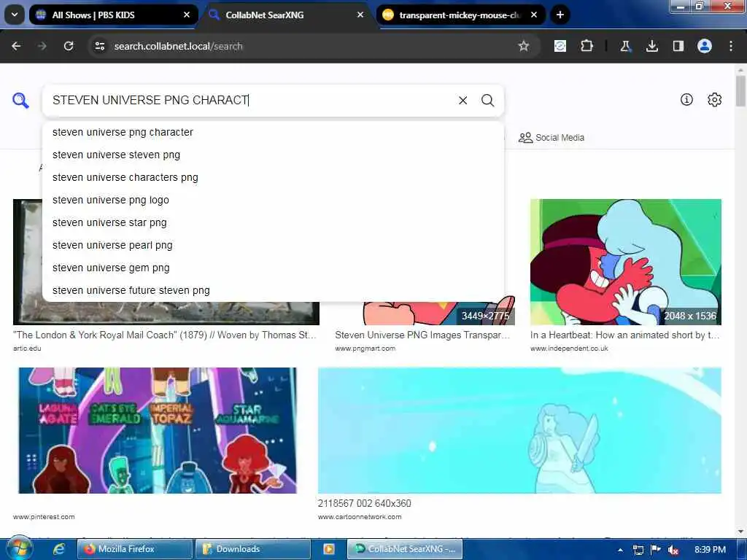Clear the search query text
Image resolution: width=747 pixels, height=560 pixels.
pos(462,100)
